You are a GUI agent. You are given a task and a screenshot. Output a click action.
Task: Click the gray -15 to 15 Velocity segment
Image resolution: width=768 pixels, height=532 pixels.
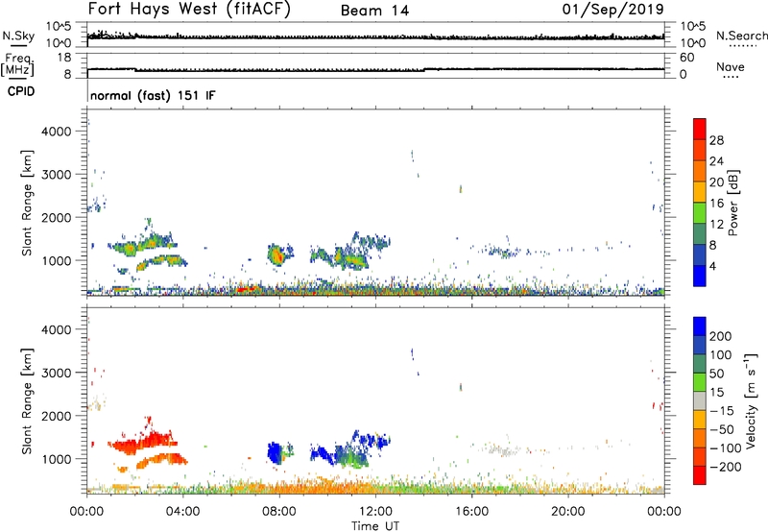pyautogui.click(x=700, y=400)
